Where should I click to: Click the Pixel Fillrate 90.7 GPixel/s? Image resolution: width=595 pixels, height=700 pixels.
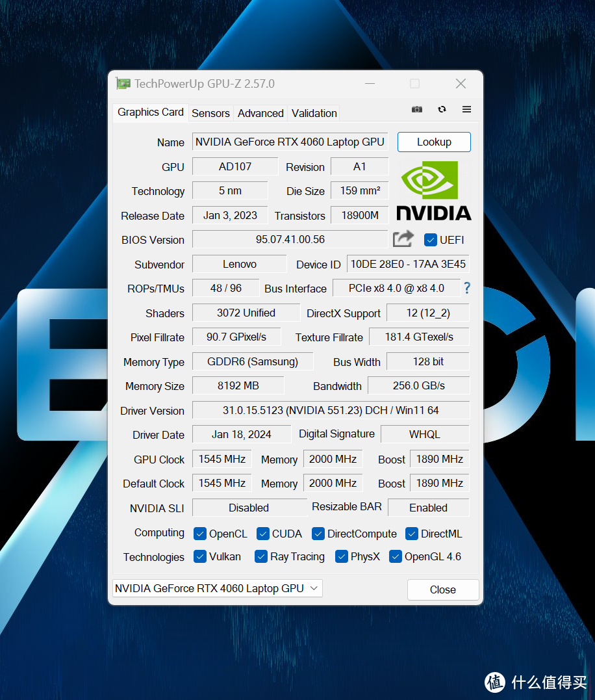236,337
